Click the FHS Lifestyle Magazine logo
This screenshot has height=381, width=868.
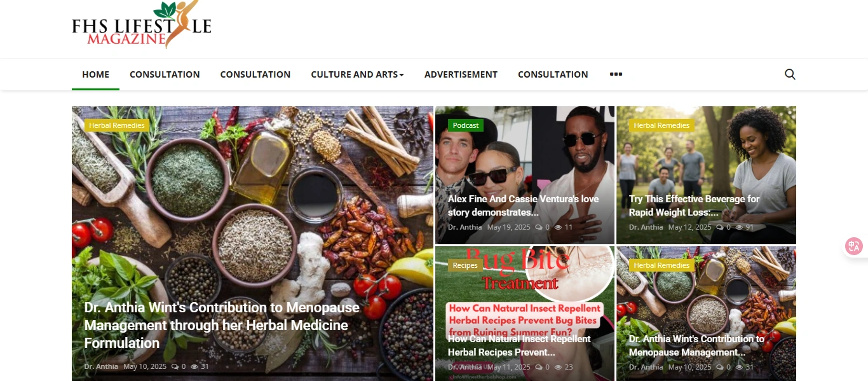(142, 25)
